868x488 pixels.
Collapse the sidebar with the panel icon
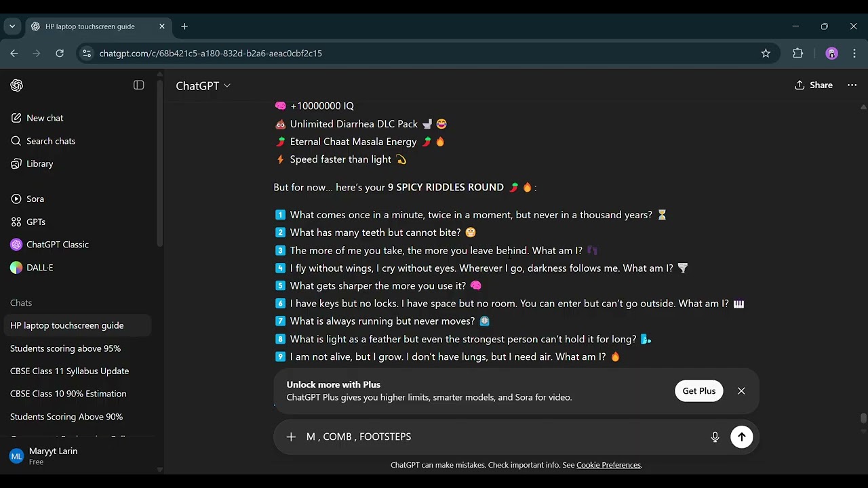(x=138, y=85)
